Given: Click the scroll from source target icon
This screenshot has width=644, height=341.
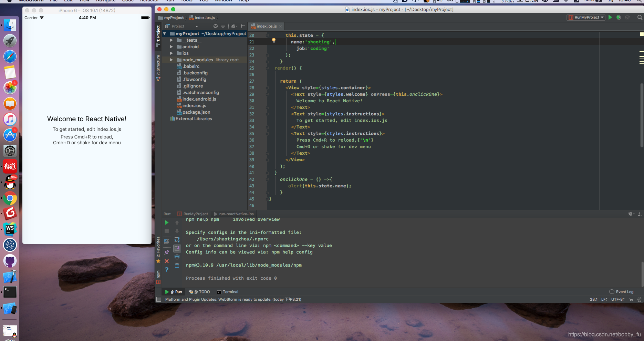Looking at the screenshot, I should click(x=216, y=26).
